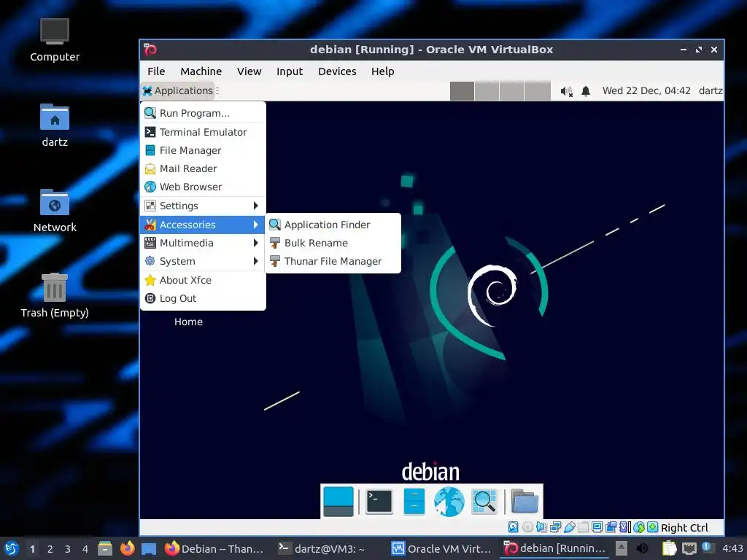747x560 pixels.
Task: Click the CPU virtualization status icon
Action: point(624,527)
